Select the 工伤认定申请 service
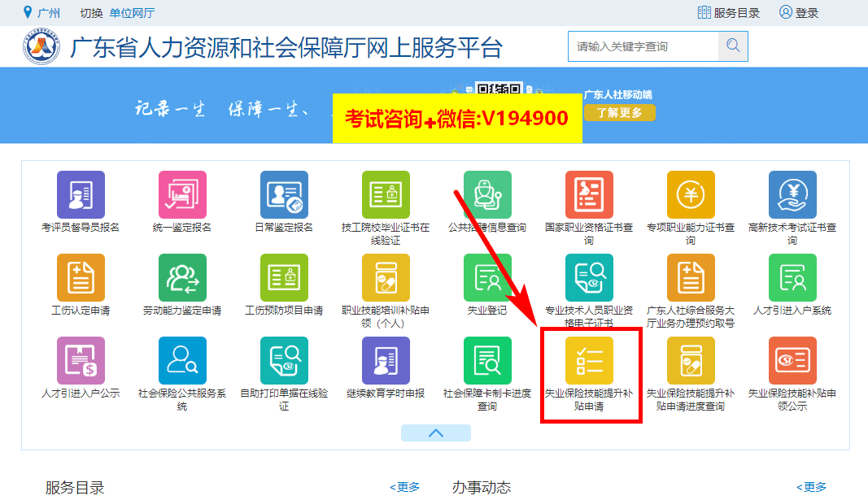868x500 pixels. (81, 280)
